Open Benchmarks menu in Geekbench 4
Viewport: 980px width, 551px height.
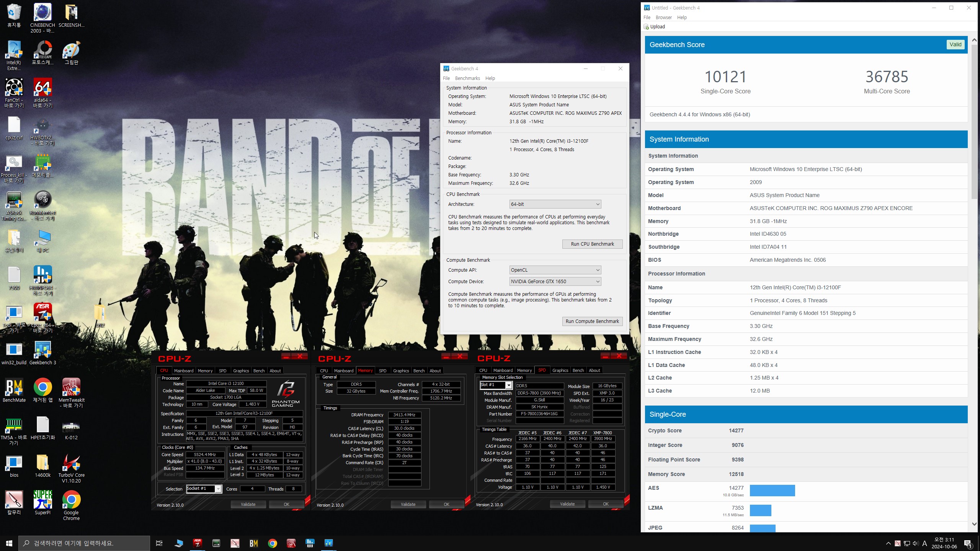467,78
